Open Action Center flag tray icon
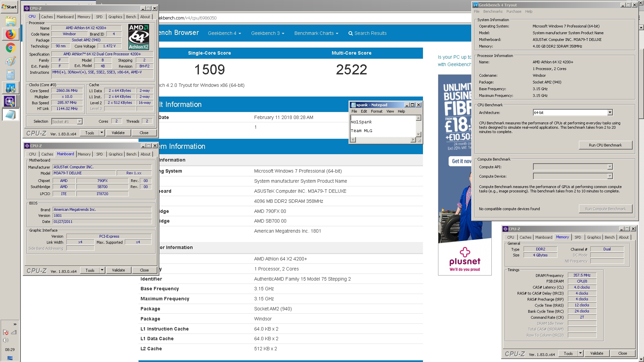This screenshot has height=362, width=644. [6, 332]
